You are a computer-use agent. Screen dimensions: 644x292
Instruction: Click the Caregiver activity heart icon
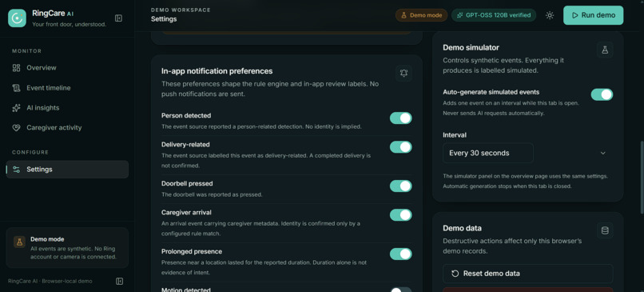[x=17, y=128]
